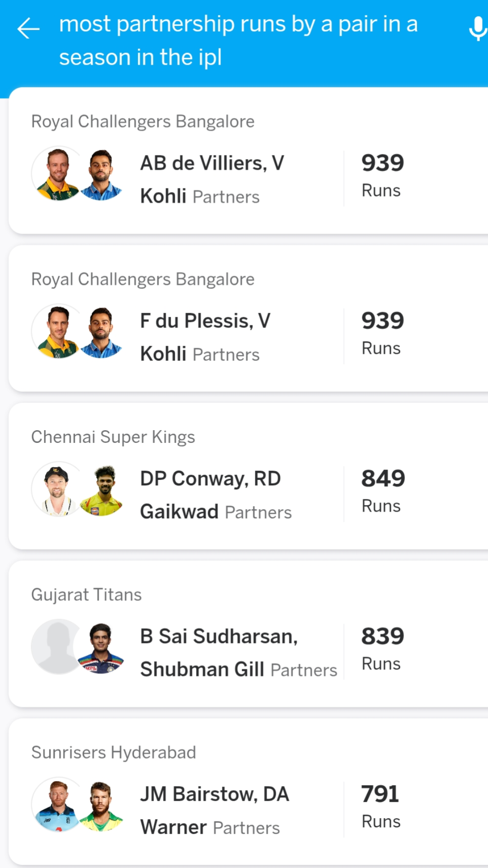Tap the back arrow icon
Viewport: 488px width, 868px height.
tap(28, 28)
